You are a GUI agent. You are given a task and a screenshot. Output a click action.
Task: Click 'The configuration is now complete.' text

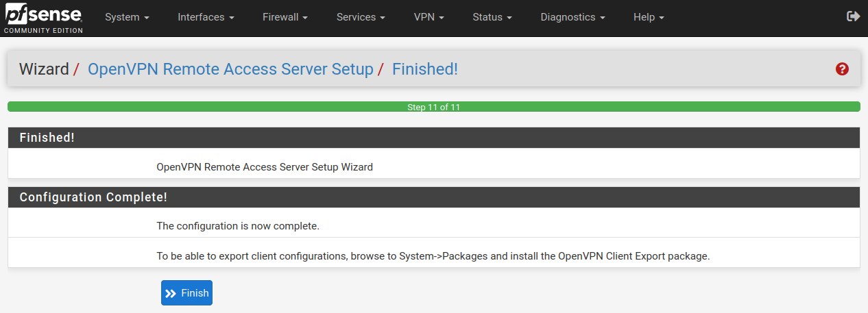(238, 225)
